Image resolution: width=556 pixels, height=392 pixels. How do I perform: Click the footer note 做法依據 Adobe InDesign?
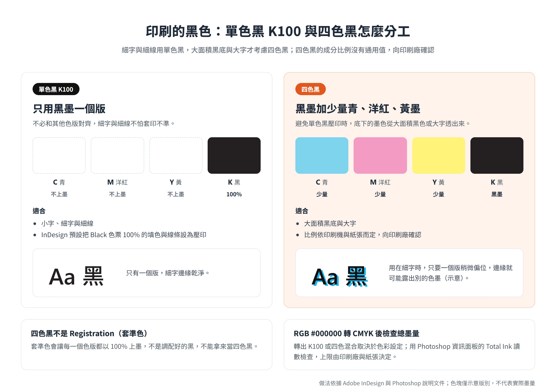click(x=427, y=383)
